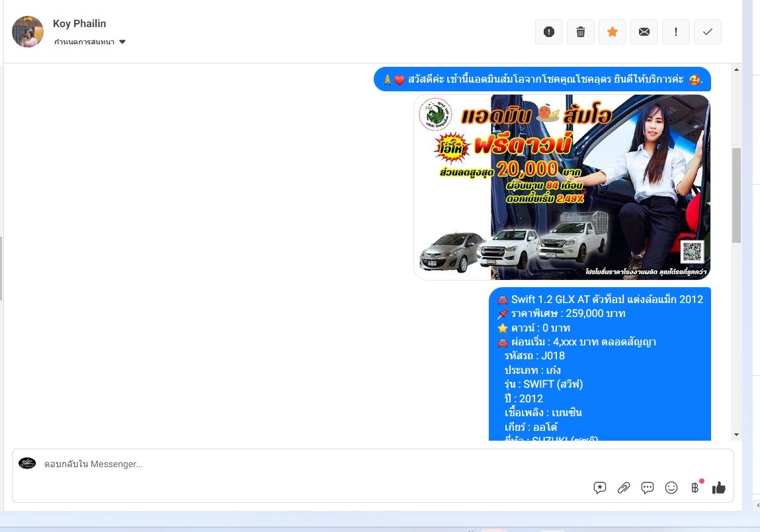760x532 pixels.
Task: Click chat scrollbar up arrow
Action: pos(736,70)
